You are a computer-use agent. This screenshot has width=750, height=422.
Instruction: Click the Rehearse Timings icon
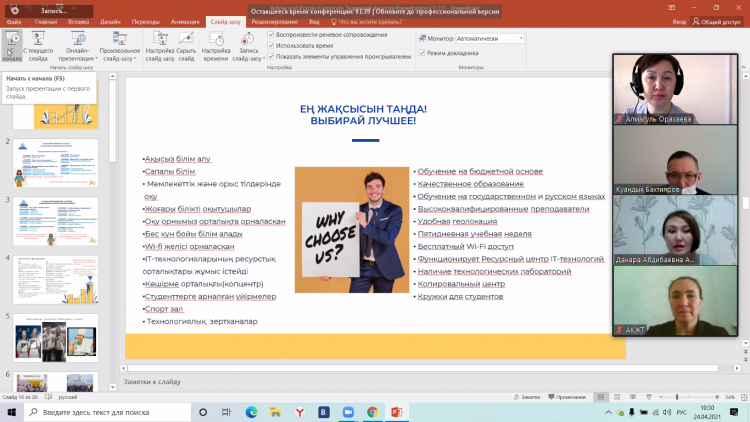coord(216,44)
